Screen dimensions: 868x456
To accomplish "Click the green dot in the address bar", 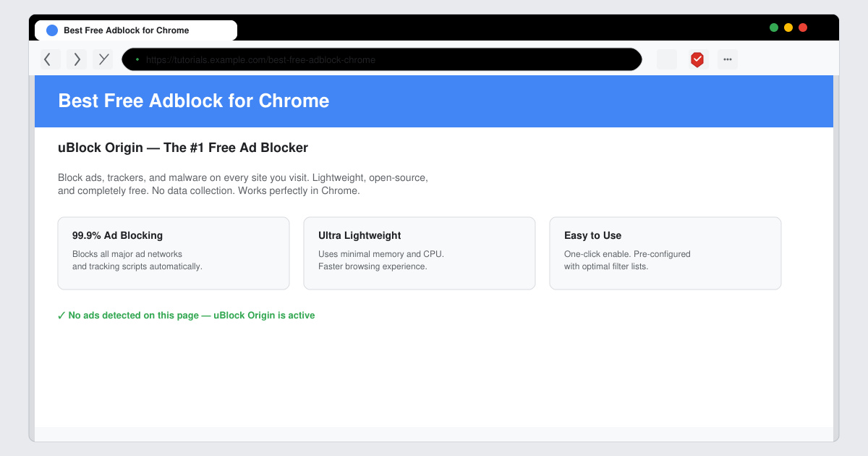I will [x=137, y=59].
